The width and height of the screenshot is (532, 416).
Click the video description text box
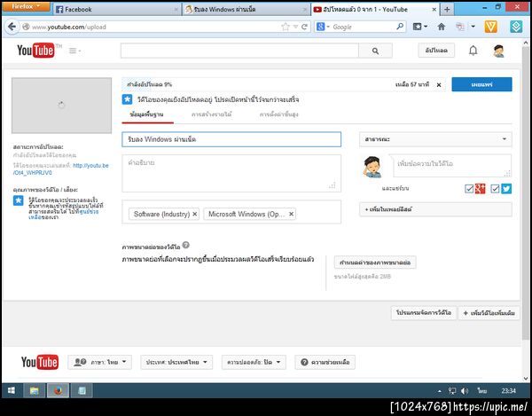pyautogui.click(x=231, y=173)
